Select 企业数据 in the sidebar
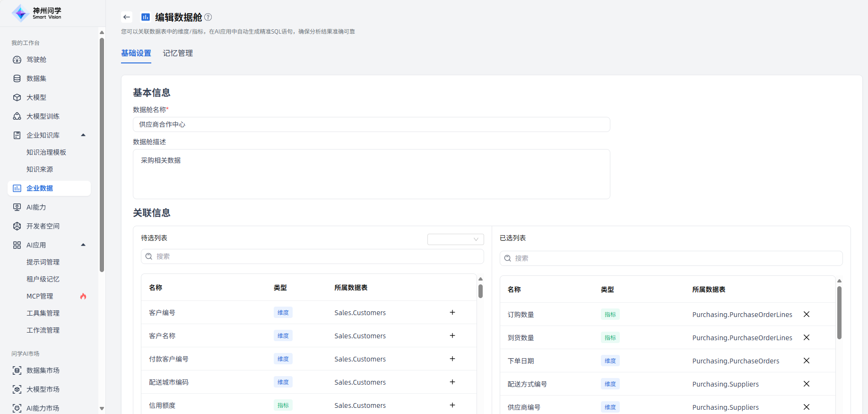Image resolution: width=868 pixels, height=414 pixels. click(49, 188)
